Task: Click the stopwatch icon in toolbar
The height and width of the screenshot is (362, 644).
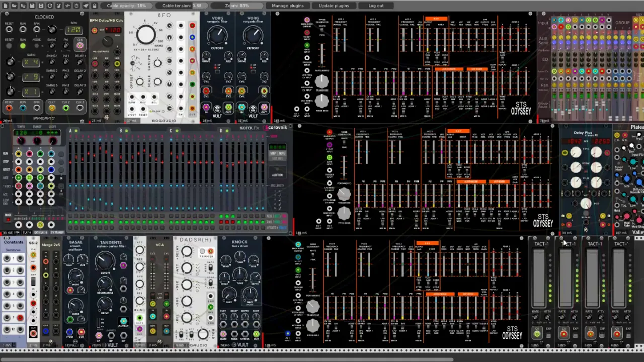Action: click(x=76, y=6)
